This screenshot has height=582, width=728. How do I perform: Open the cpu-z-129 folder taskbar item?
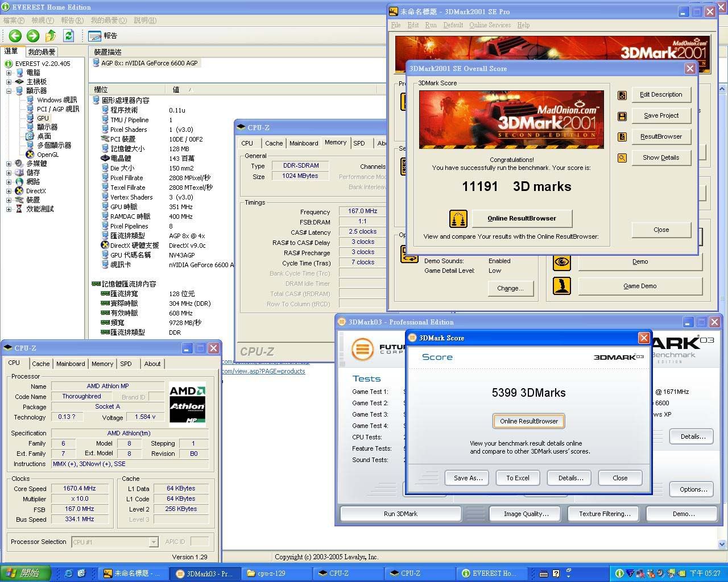coord(277,573)
